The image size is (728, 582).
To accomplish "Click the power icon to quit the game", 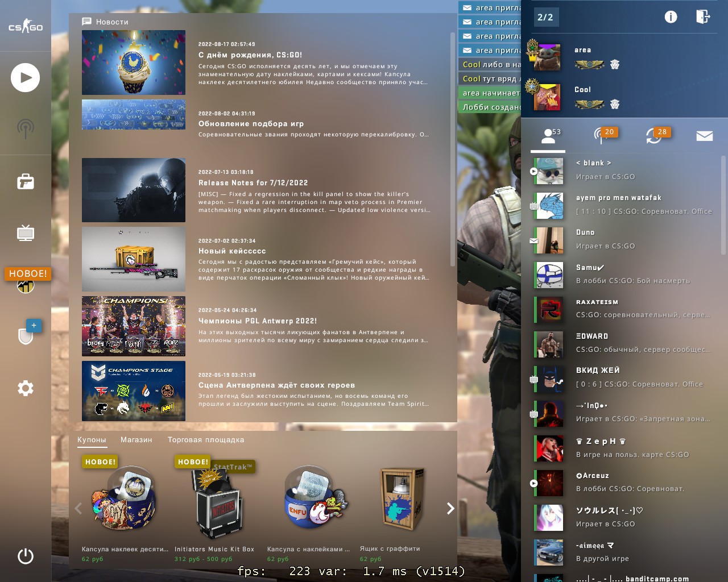I will point(26,556).
